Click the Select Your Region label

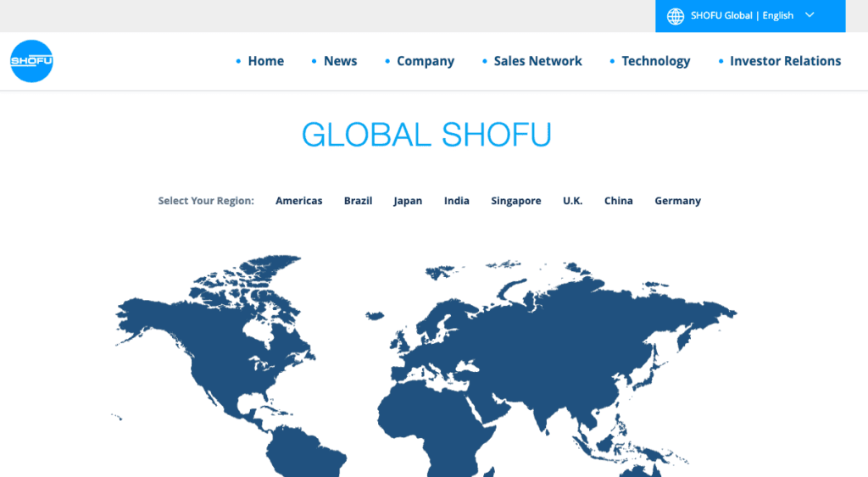206,201
